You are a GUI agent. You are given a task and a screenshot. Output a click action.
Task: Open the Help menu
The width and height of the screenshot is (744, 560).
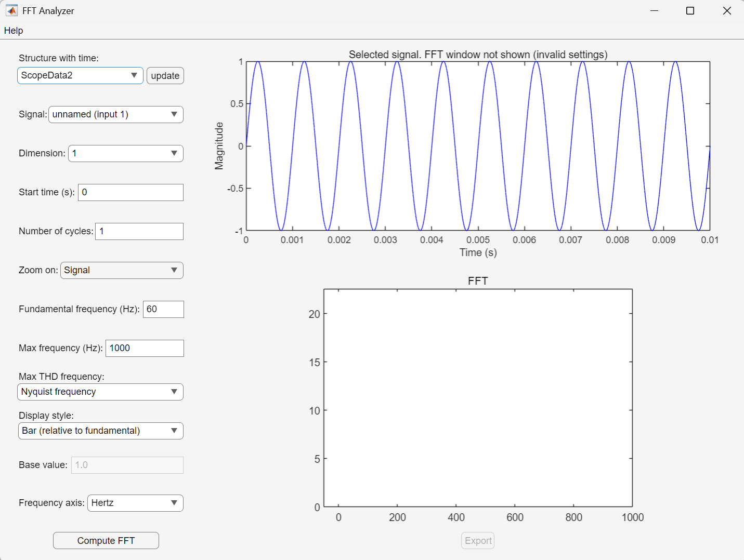pyautogui.click(x=14, y=31)
